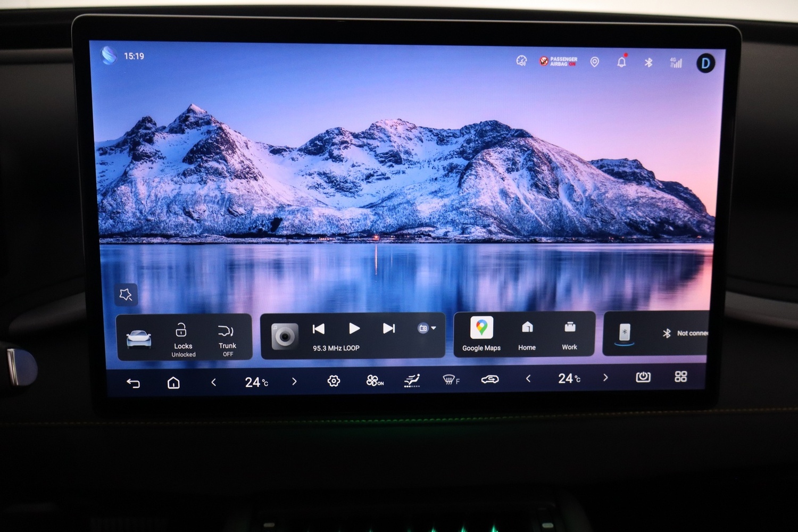Decrease passenger temperature with left chevron

click(x=528, y=379)
